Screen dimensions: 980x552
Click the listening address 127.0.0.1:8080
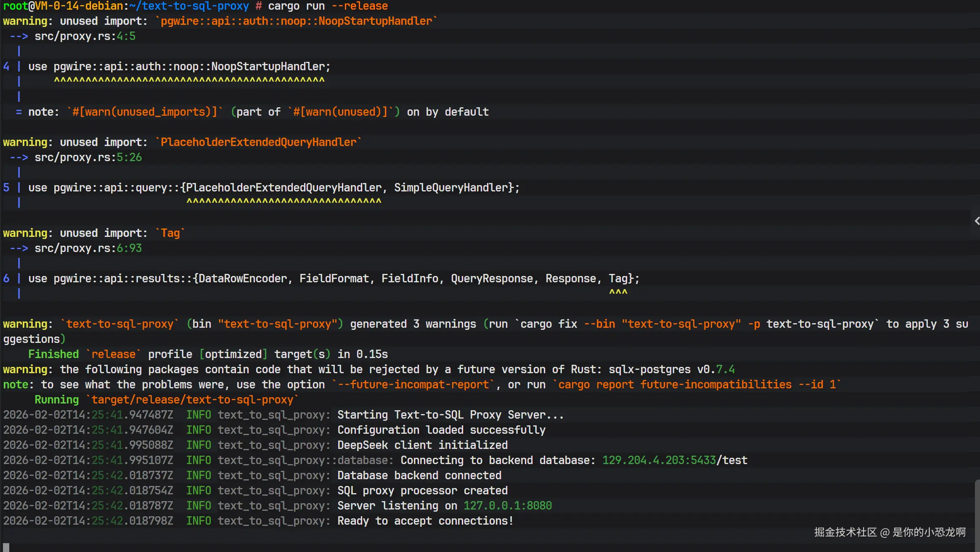click(507, 506)
